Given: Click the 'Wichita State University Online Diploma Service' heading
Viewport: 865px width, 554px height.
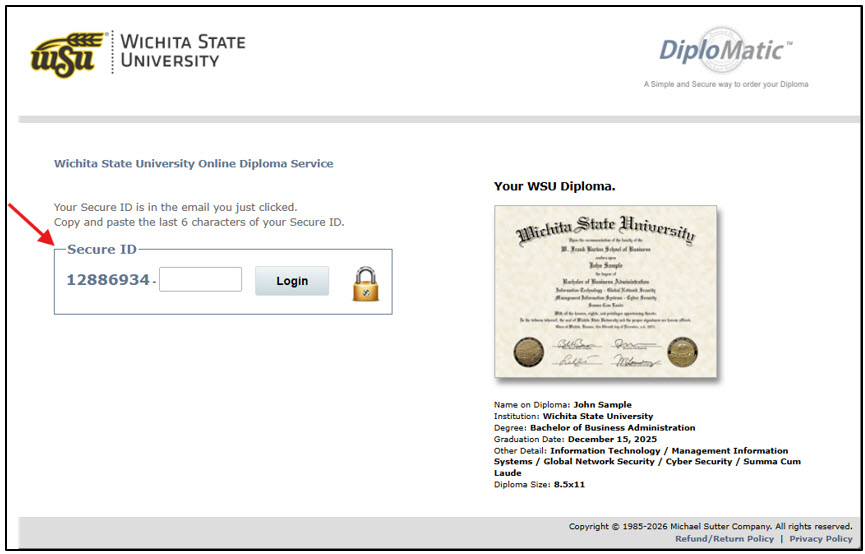Looking at the screenshot, I should pyautogui.click(x=194, y=163).
